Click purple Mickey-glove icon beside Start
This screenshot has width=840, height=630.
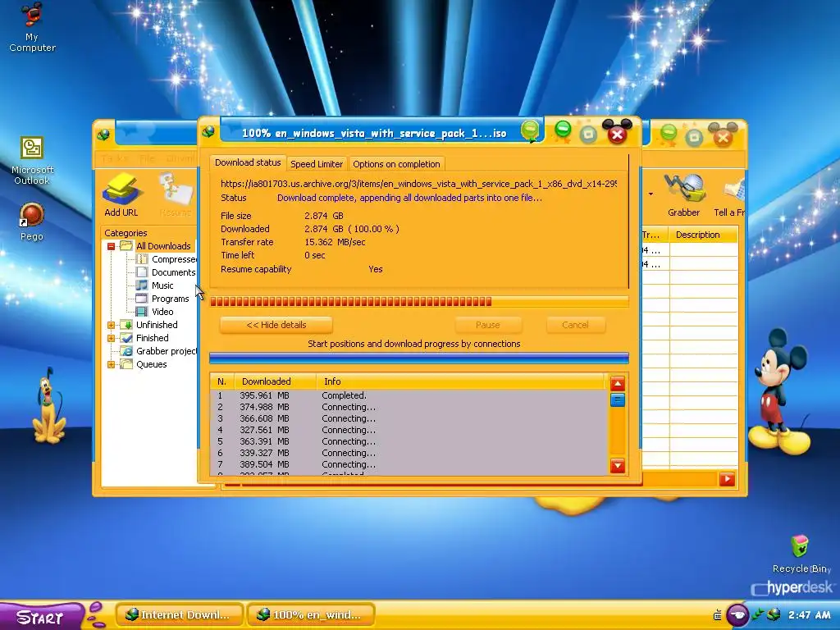(96, 614)
